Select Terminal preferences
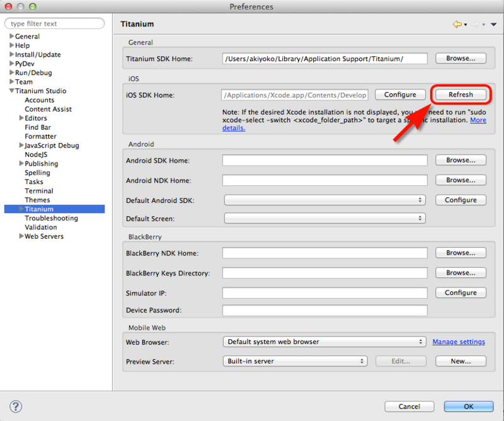The height and width of the screenshot is (421, 504). [39, 191]
